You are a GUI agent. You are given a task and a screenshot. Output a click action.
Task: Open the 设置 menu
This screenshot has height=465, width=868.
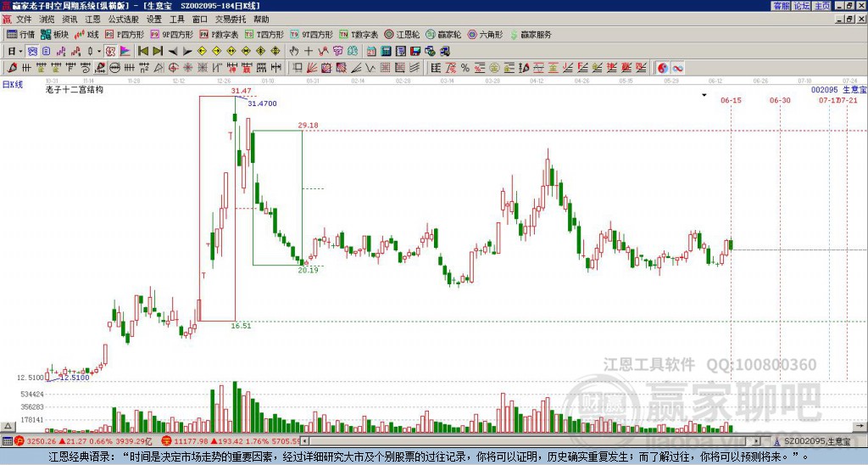[154, 20]
